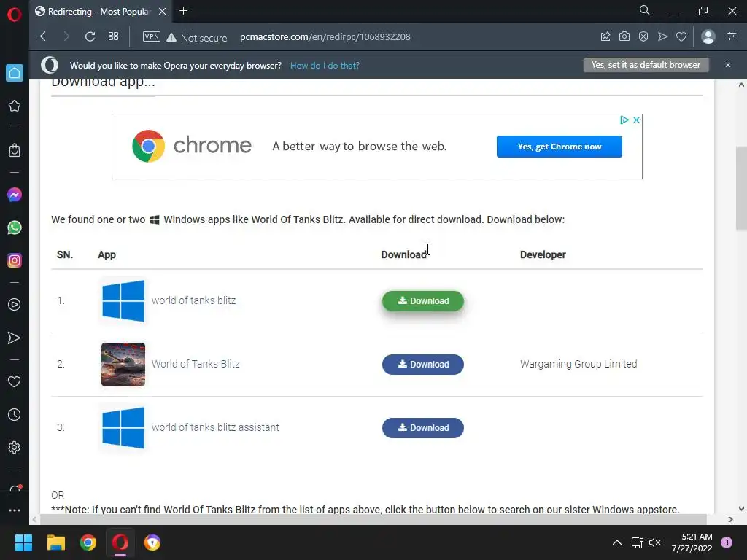This screenshot has height=560, width=747.
Task: Show hidden tray icons chevron
Action: click(617, 542)
